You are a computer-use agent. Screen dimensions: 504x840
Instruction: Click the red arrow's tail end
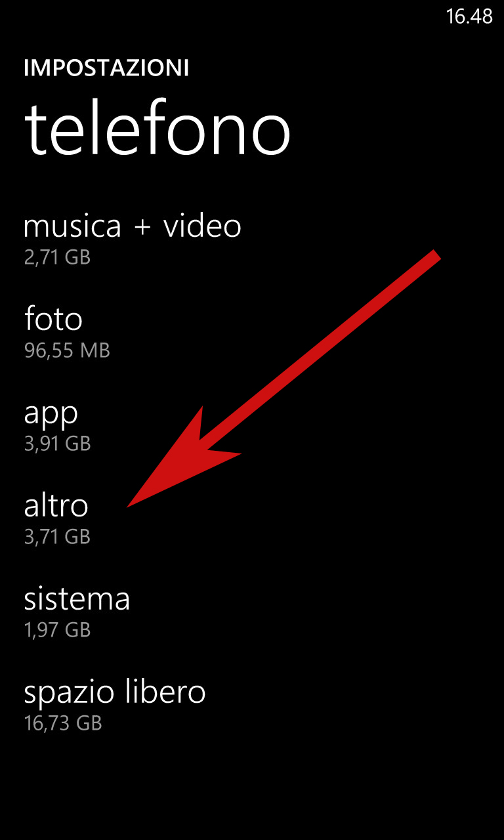coord(435,255)
